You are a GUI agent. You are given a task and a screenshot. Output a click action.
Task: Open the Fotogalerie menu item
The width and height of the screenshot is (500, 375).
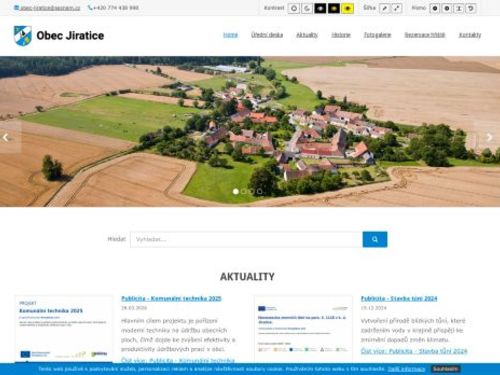[377, 35]
